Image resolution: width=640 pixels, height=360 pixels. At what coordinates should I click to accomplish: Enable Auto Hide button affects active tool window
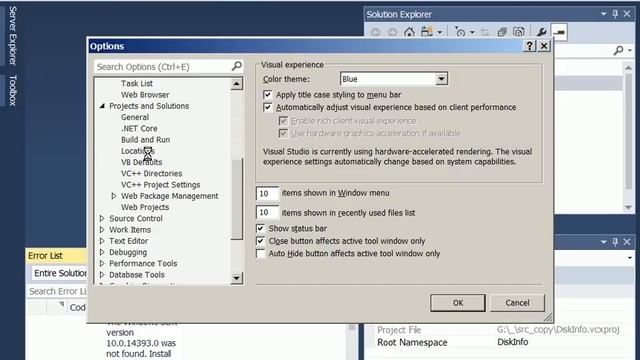tap(260, 253)
